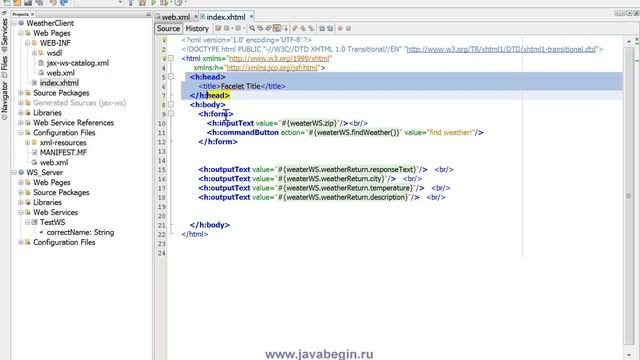Click Find Previous Occurrence icon
640x360 pixels.
tap(260, 28)
